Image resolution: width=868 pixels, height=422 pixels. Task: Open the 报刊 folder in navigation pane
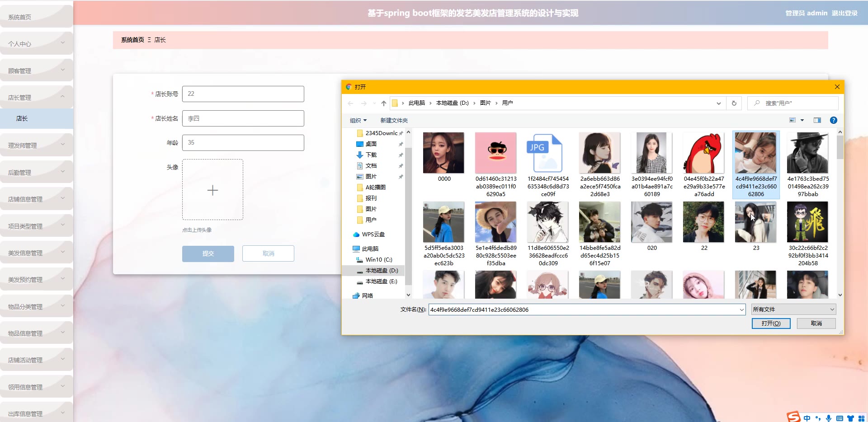[367, 198]
